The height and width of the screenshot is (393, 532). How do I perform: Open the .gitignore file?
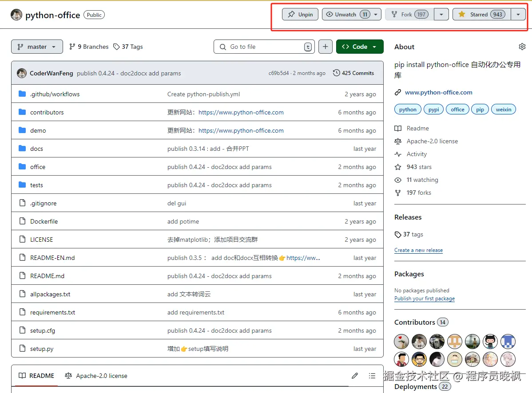tap(44, 203)
